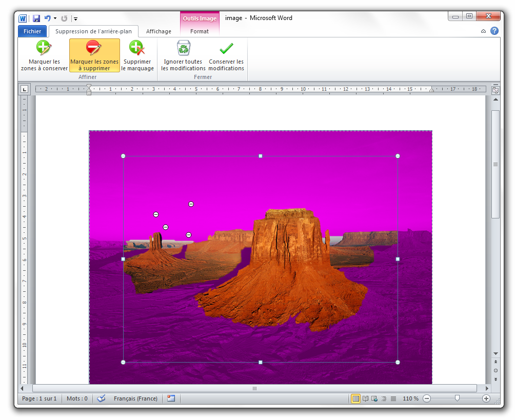Click the 110 % zoom level button
This screenshot has width=515, height=420.
pyautogui.click(x=410, y=398)
